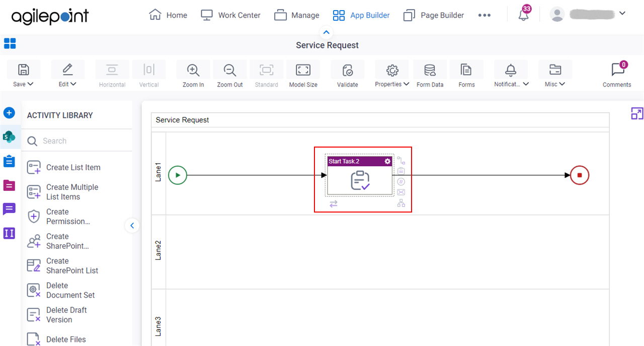Click Zoom In tool
The image size is (644, 346).
pyautogui.click(x=193, y=75)
